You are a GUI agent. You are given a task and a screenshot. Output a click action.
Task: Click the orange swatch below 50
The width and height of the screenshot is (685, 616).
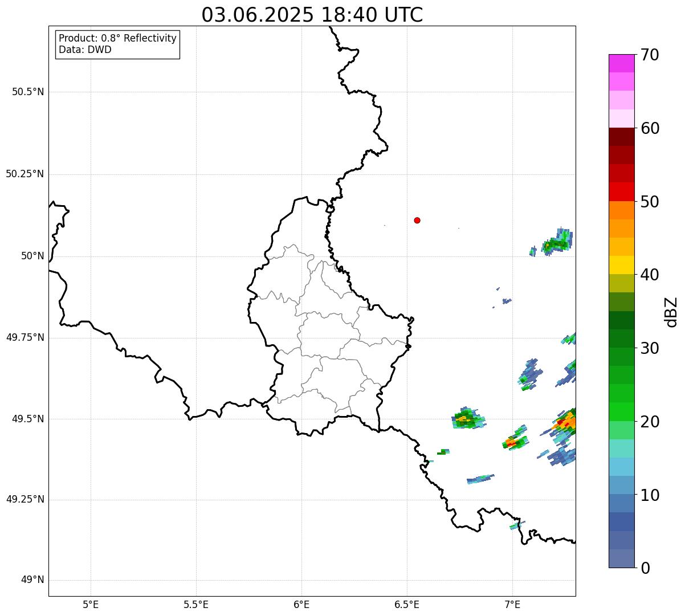(x=621, y=210)
